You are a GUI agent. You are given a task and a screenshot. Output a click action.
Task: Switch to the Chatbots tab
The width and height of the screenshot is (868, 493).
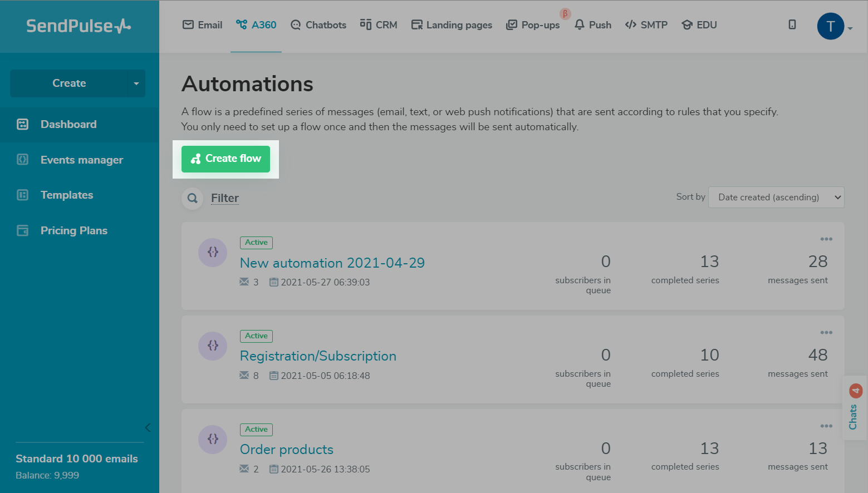pyautogui.click(x=318, y=25)
